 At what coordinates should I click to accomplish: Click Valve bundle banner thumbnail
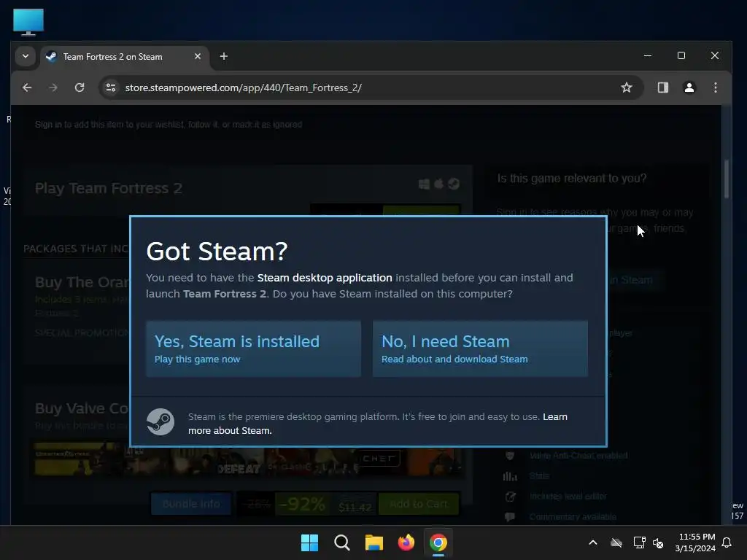coord(248,459)
